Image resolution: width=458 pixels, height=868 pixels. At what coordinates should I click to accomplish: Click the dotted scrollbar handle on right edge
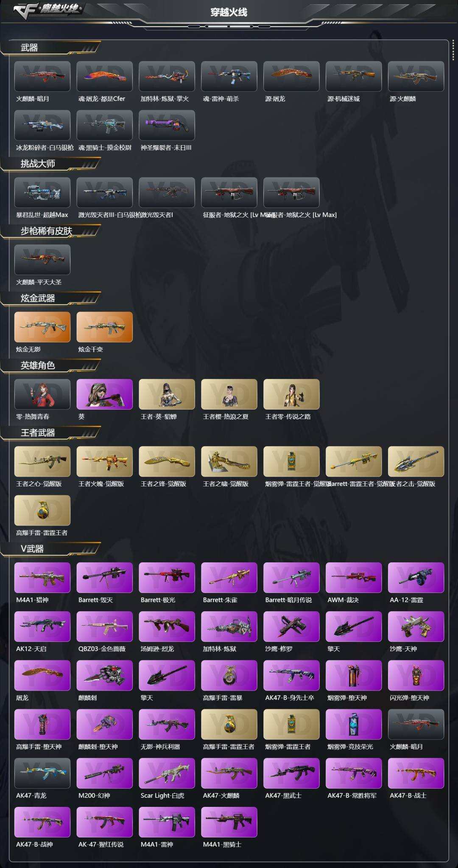[453, 50]
